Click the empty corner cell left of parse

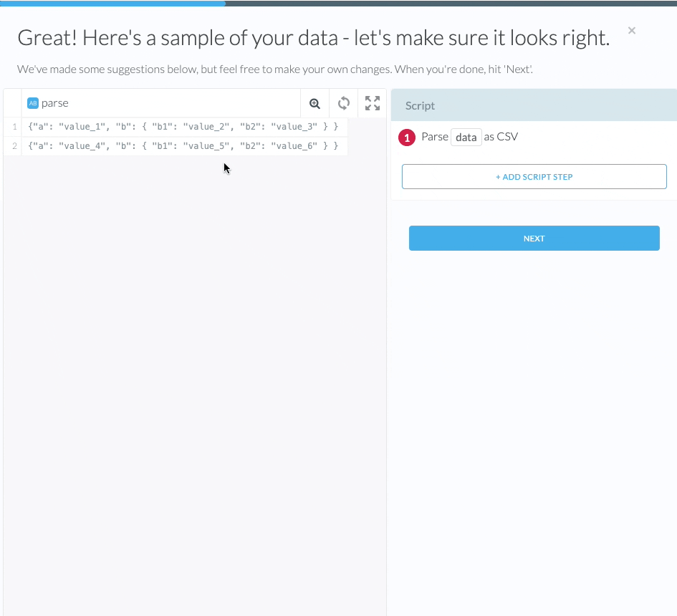click(x=12, y=103)
